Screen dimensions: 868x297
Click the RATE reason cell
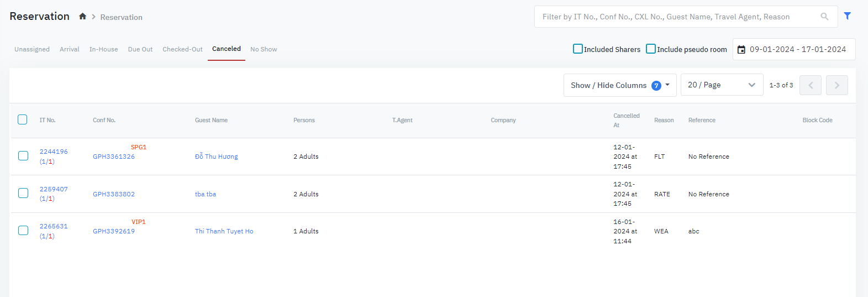662,194
